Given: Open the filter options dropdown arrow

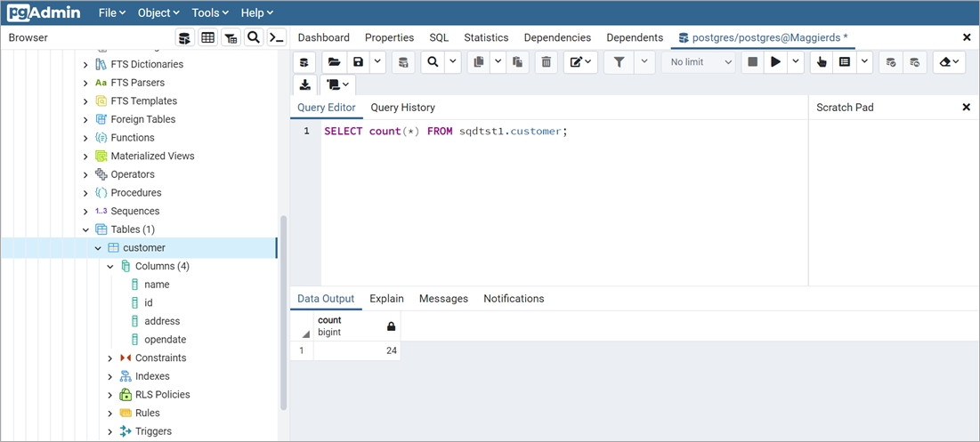Looking at the screenshot, I should click(x=644, y=61).
